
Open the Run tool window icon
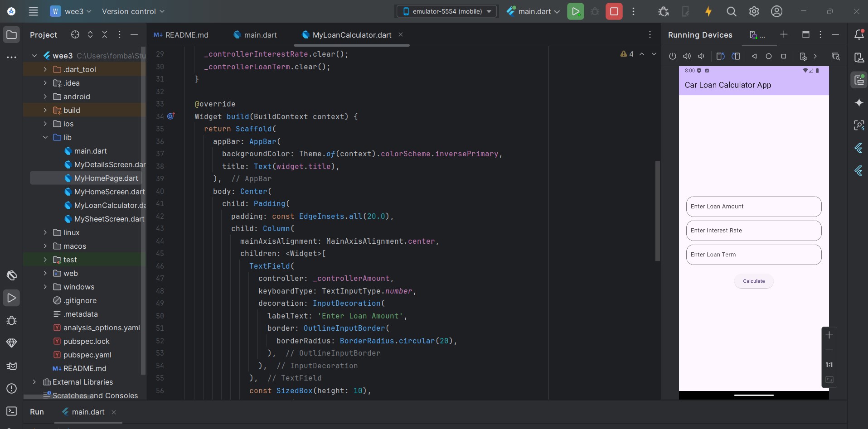(x=11, y=298)
